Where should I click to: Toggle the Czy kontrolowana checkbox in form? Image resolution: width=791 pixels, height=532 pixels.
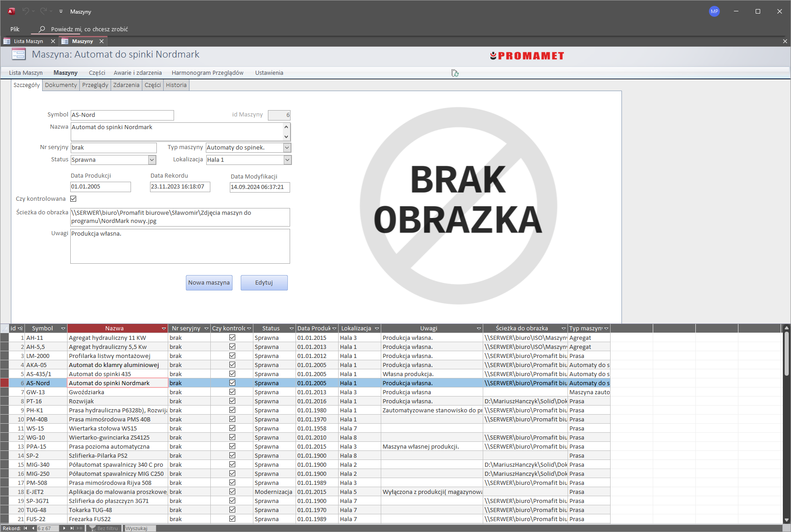click(73, 198)
